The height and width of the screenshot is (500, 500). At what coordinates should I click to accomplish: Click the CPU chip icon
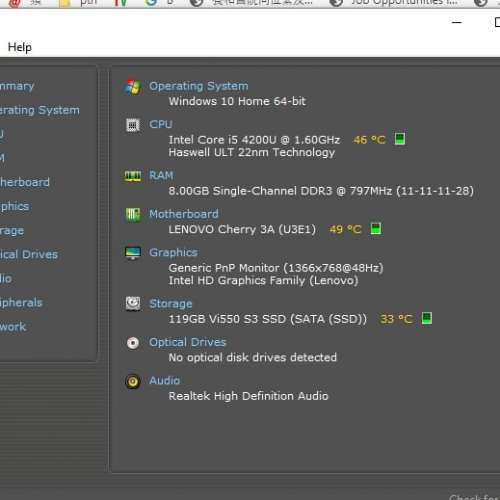pos(133,125)
